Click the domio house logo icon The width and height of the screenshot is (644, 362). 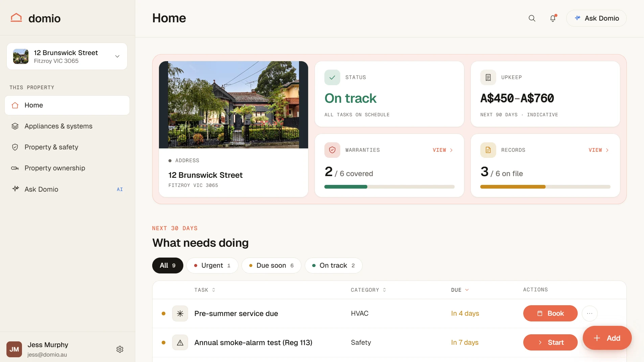coord(16,18)
